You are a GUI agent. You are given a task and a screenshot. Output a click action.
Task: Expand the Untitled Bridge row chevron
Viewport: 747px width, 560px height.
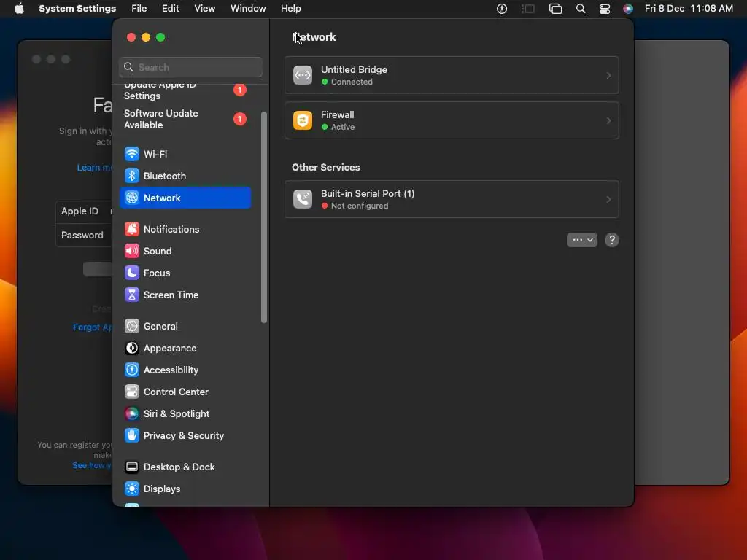[608, 75]
